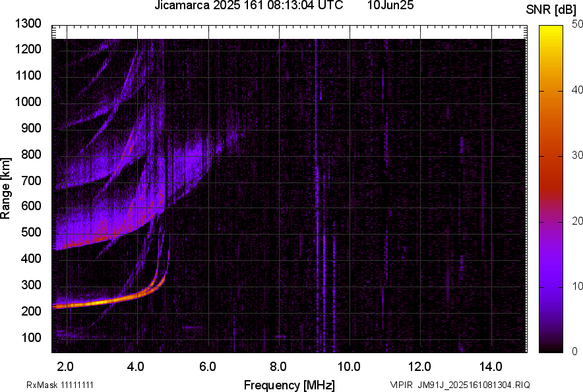Select the 1200 range tick label

click(28, 49)
